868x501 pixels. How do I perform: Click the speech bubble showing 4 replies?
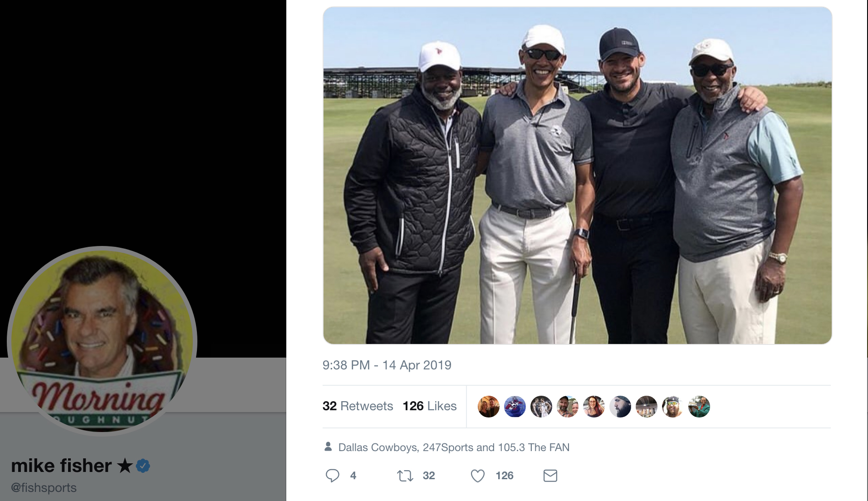(333, 476)
